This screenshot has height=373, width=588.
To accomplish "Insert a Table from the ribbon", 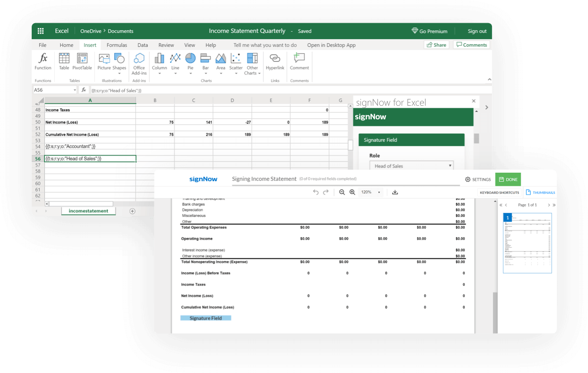I will tap(64, 61).
